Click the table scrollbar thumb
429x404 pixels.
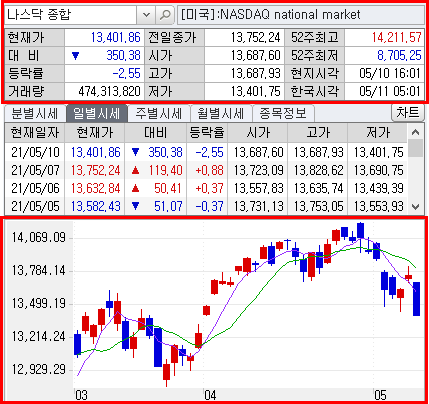(415, 148)
